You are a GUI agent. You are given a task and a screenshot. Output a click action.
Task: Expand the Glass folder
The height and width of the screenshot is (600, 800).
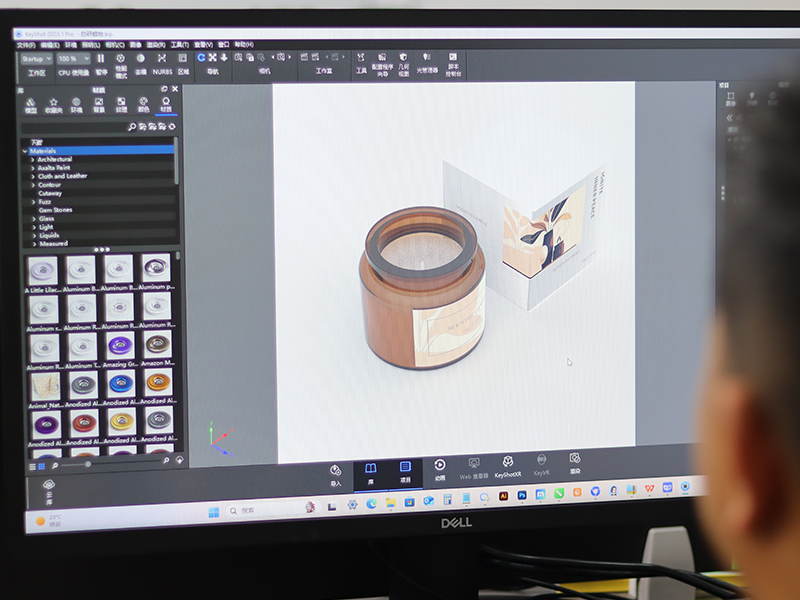click(34, 219)
